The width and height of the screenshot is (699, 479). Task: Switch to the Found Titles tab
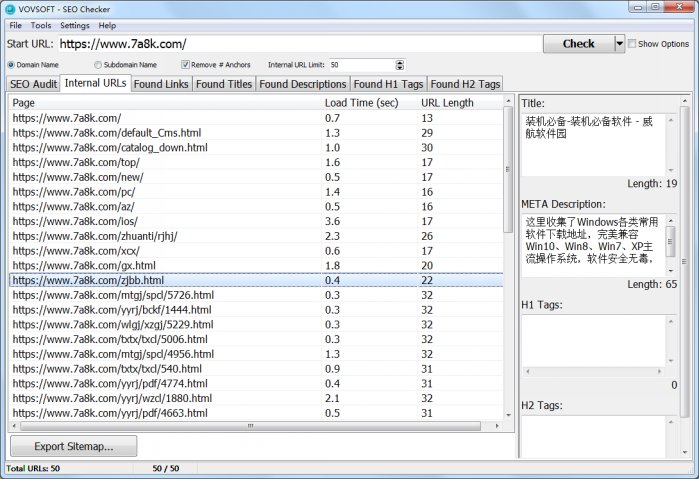point(224,84)
